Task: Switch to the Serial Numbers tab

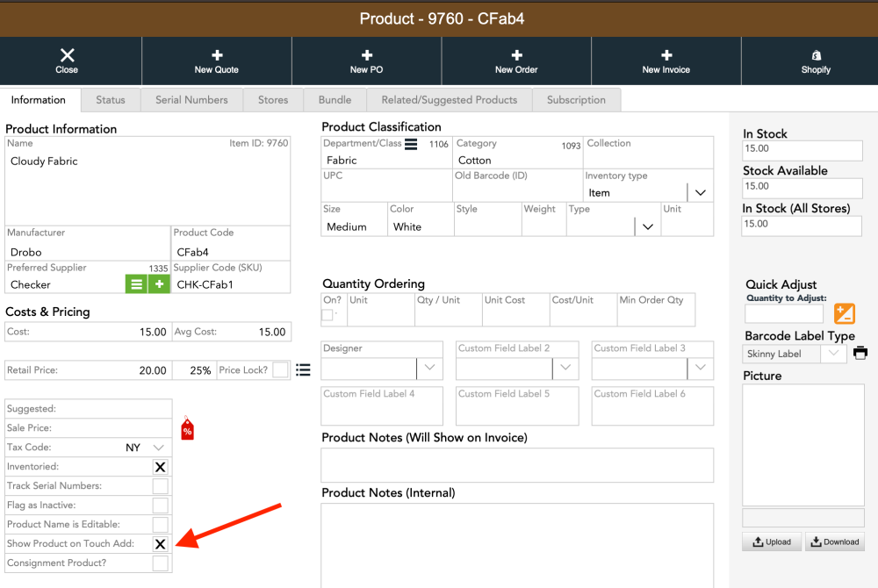Action: point(191,99)
